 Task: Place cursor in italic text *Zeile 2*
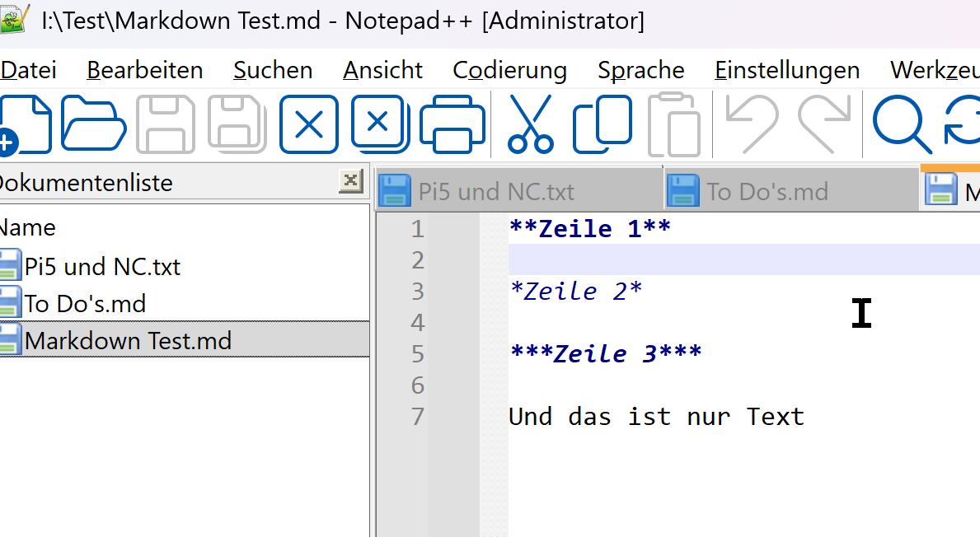pos(575,291)
